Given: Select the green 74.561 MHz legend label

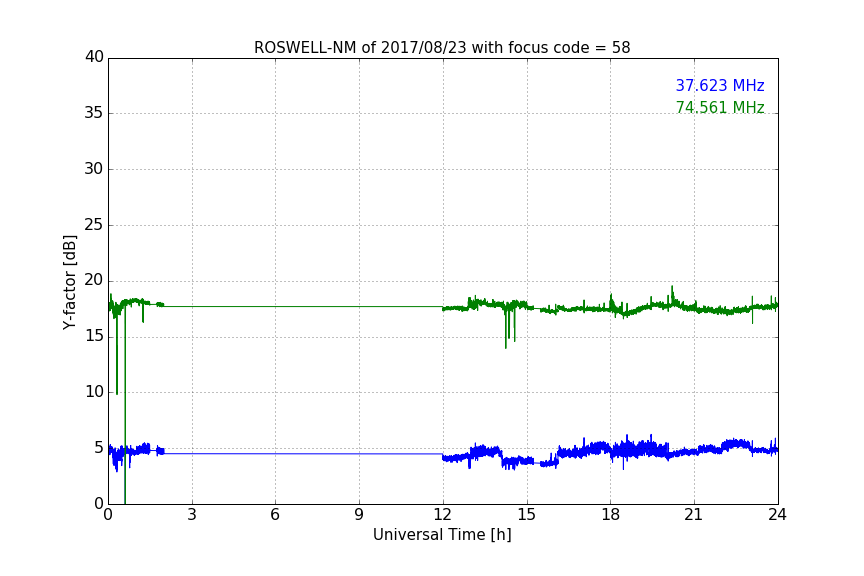Looking at the screenshot, I should (x=720, y=107).
